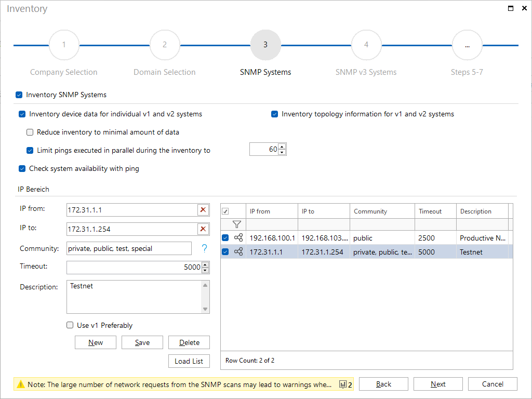Click the Timeout value field
532x399 pixels.
tap(134, 268)
